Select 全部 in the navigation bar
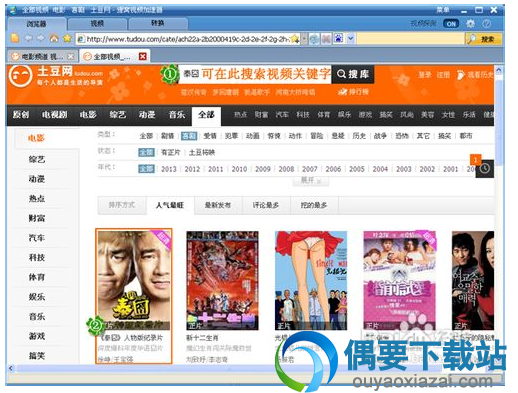 pyautogui.click(x=206, y=115)
